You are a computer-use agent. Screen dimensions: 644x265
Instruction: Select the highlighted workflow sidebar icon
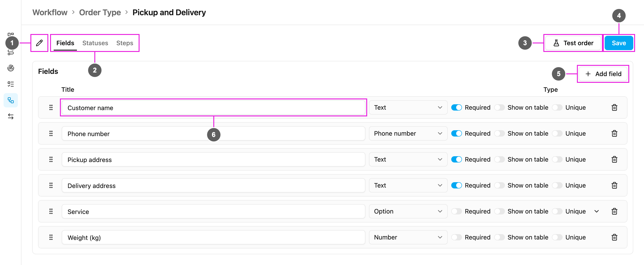11,100
